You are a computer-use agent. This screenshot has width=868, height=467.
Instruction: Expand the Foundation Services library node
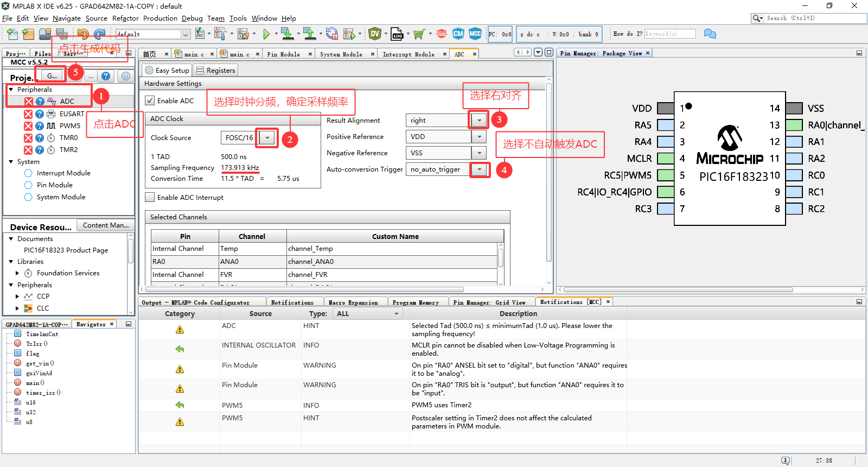17,273
